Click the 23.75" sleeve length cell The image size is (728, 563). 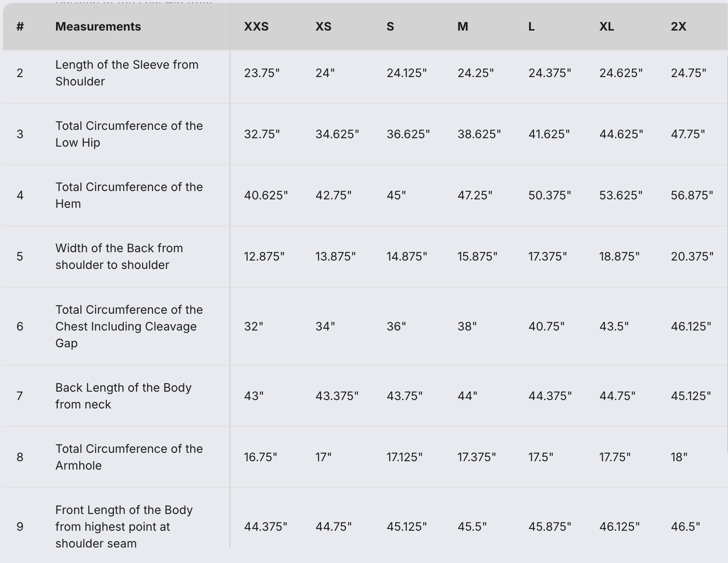(x=262, y=73)
